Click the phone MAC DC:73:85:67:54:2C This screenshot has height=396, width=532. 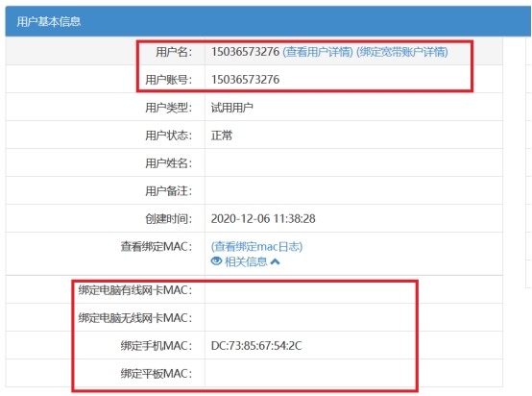click(256, 346)
